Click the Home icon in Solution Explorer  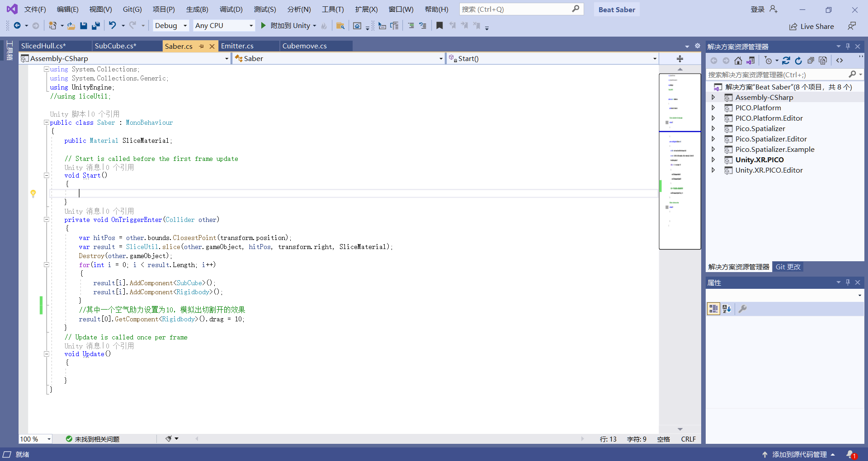click(x=738, y=61)
